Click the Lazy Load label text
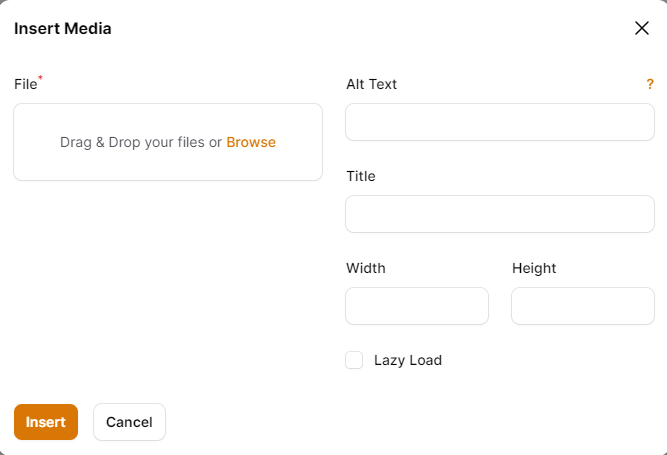This screenshot has height=455, width=667. click(x=408, y=360)
